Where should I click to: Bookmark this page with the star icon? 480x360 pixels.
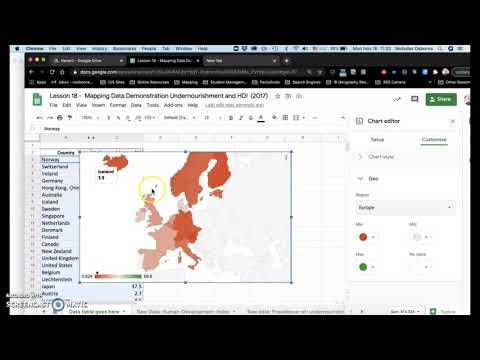click(x=320, y=72)
